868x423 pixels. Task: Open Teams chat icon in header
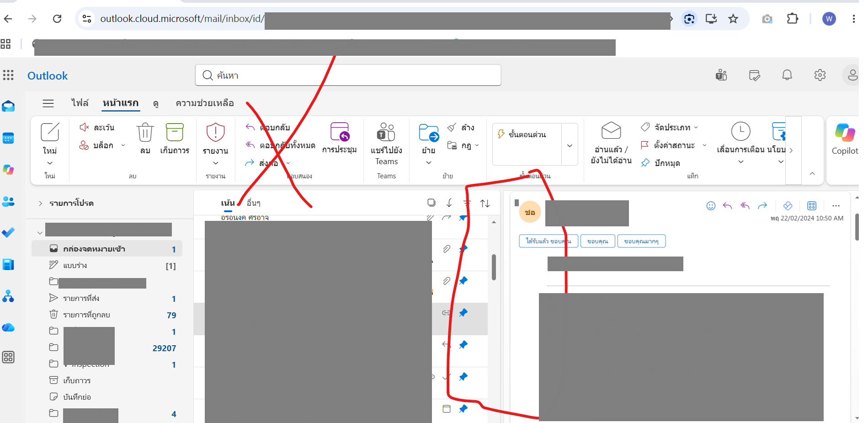coord(721,75)
